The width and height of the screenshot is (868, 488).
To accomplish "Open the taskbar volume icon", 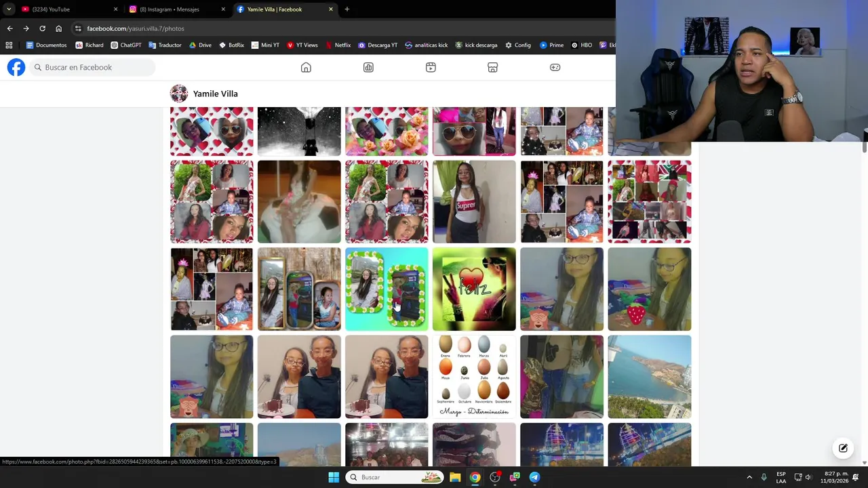I will 808,477.
